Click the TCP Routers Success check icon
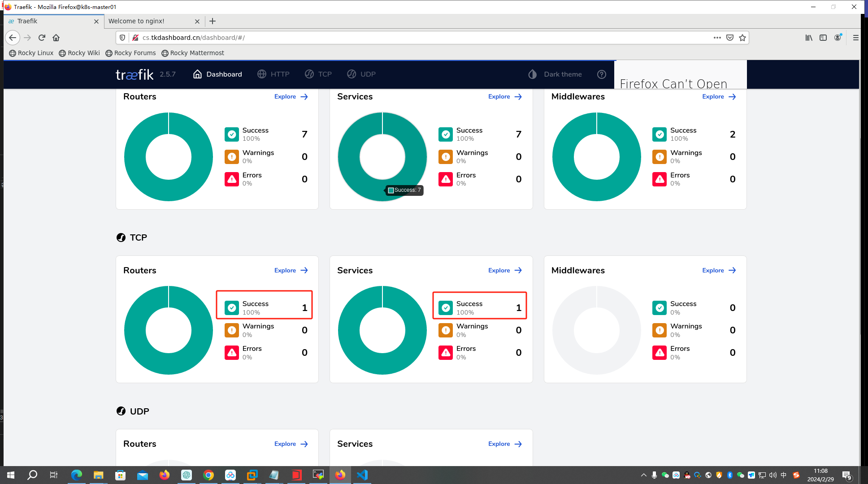The height and width of the screenshot is (484, 868). [x=232, y=308]
